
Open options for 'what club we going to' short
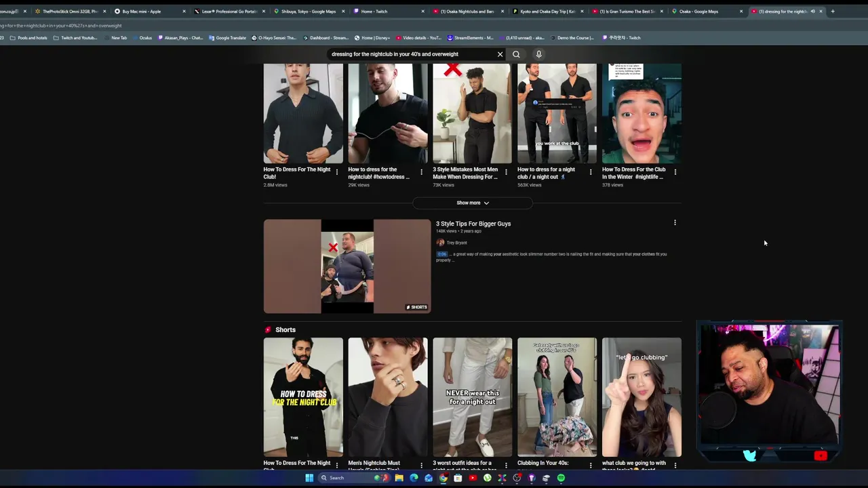coord(675,466)
